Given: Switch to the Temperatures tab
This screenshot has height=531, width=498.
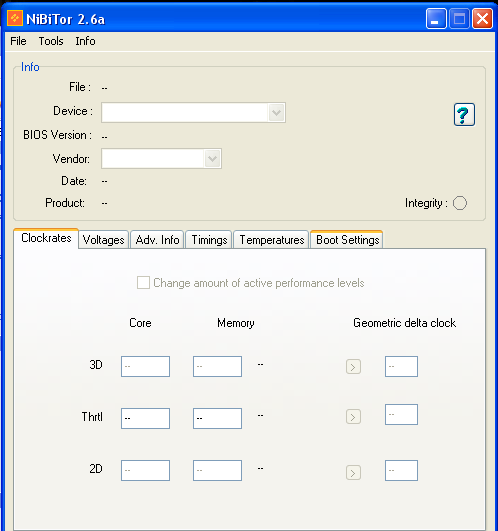Looking at the screenshot, I should 272,240.
